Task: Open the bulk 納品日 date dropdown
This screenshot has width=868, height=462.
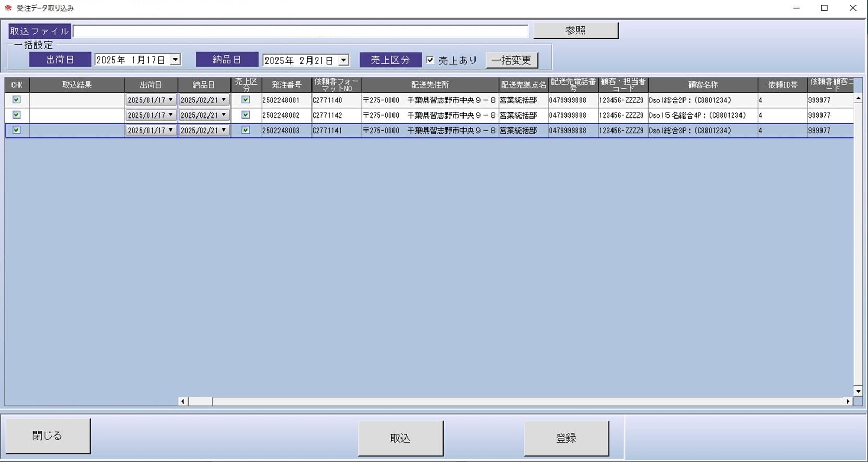Action: pyautogui.click(x=343, y=61)
